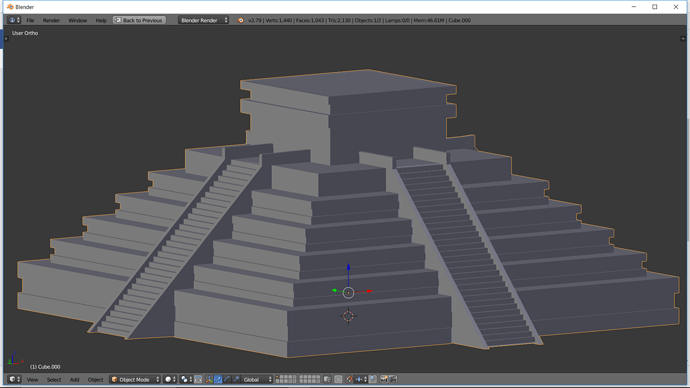690x388 pixels.
Task: Open the Object Mode dropdown
Action: (135, 379)
